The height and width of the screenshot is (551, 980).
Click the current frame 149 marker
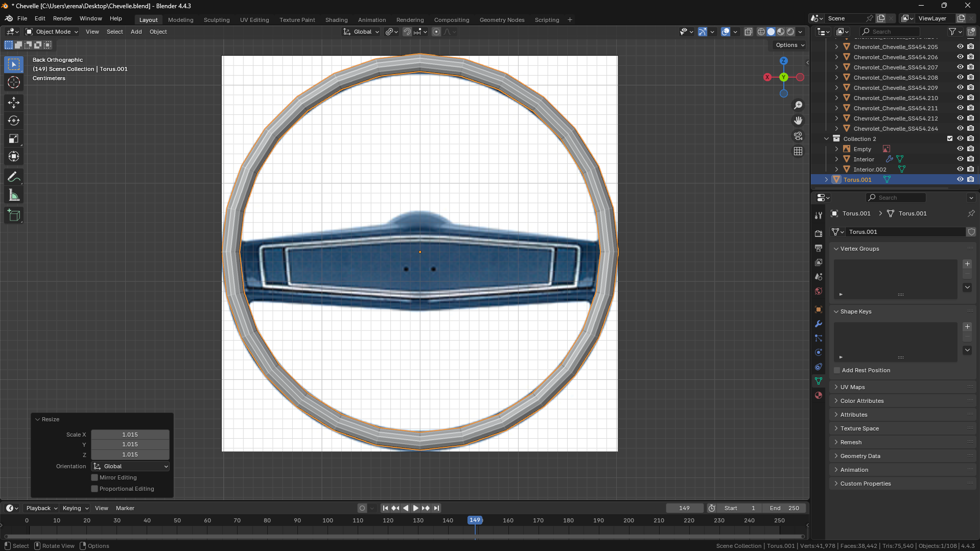[x=475, y=520]
